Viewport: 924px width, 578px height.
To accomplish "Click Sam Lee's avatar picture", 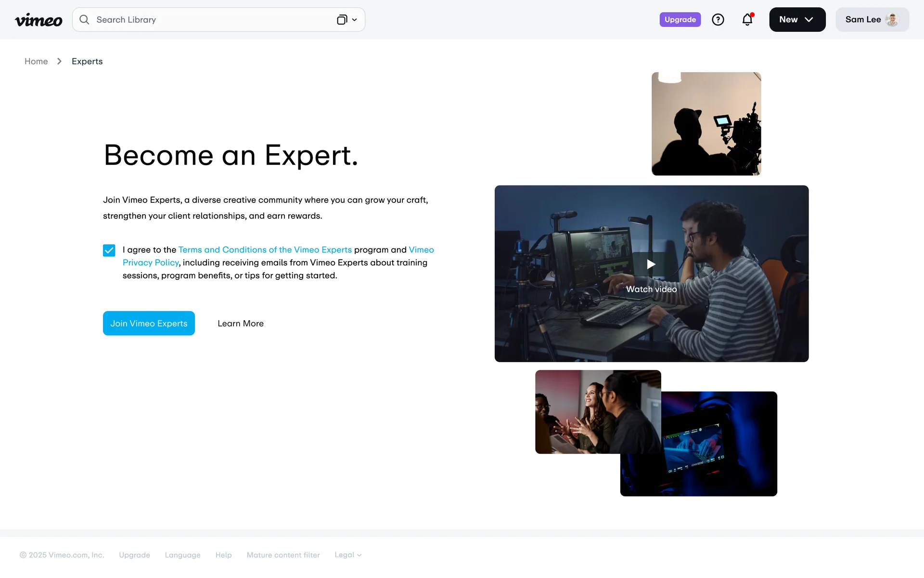I will 893,20.
